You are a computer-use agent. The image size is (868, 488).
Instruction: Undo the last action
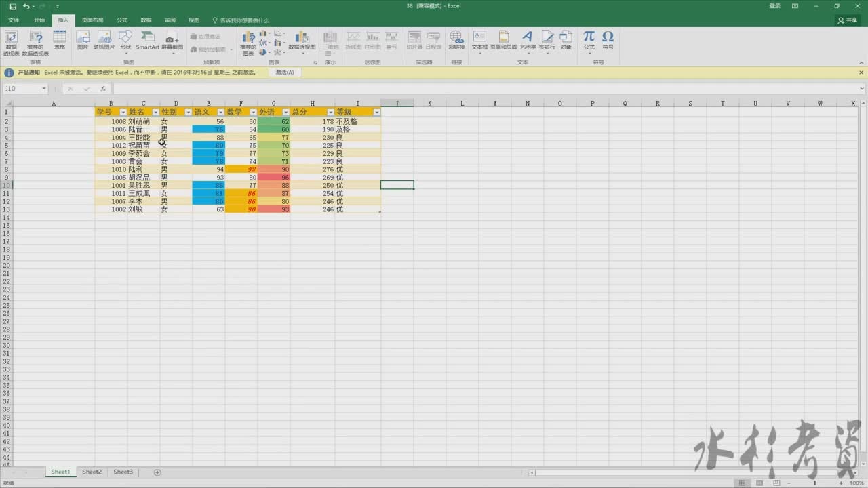coord(26,6)
